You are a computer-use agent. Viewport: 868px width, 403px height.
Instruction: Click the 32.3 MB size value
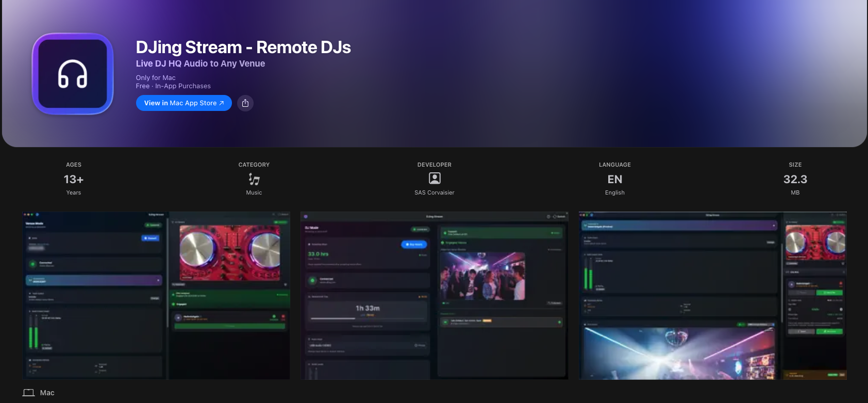tap(795, 179)
